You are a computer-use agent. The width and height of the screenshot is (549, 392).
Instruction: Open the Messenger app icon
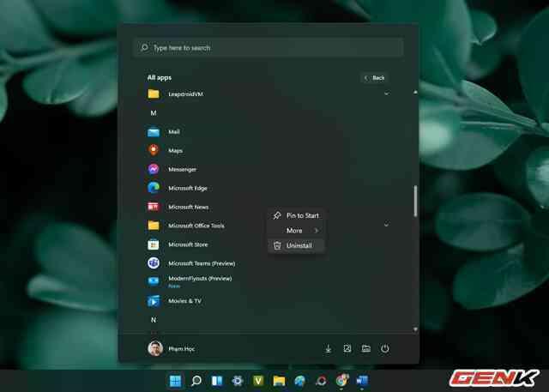pos(154,169)
